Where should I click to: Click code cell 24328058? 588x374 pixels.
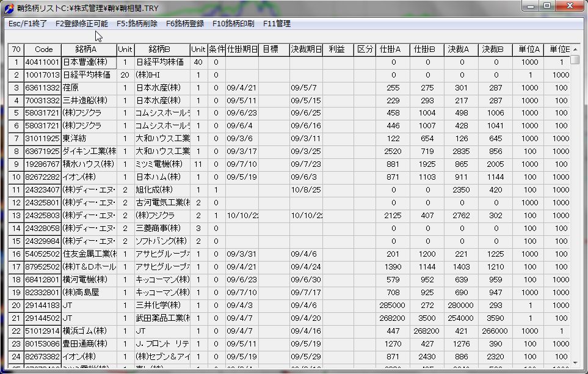coord(43,229)
